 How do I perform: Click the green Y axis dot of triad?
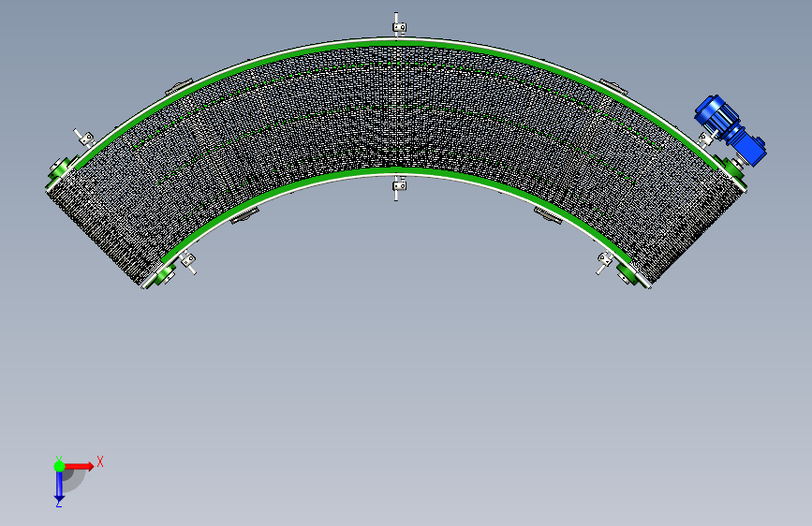[59, 466]
